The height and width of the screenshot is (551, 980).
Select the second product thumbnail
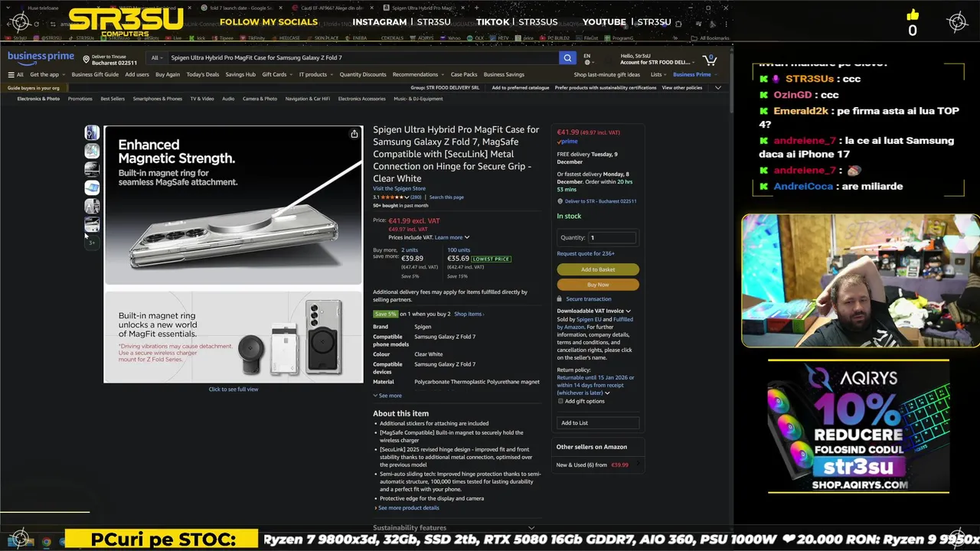point(92,151)
